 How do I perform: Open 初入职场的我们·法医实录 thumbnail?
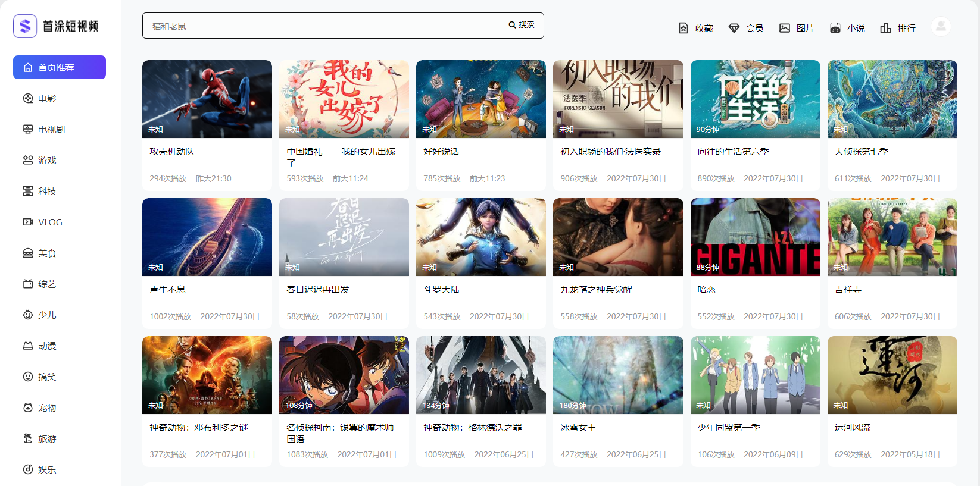click(x=618, y=99)
